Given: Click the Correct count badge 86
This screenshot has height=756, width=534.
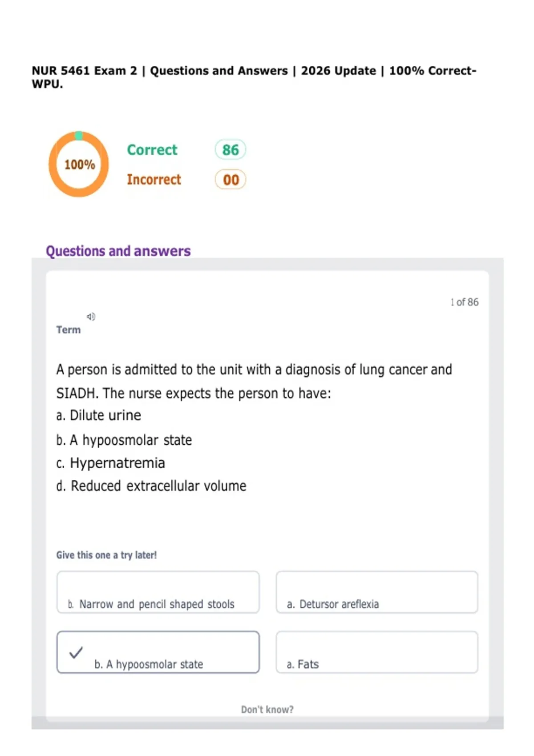Looking at the screenshot, I should coord(231,150).
